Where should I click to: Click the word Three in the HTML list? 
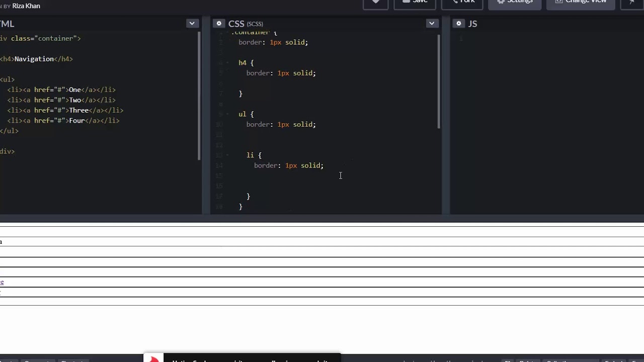pos(78,110)
